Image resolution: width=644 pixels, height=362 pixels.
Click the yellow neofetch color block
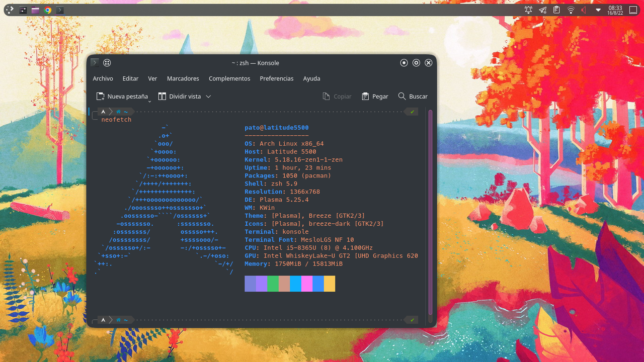coord(330,284)
